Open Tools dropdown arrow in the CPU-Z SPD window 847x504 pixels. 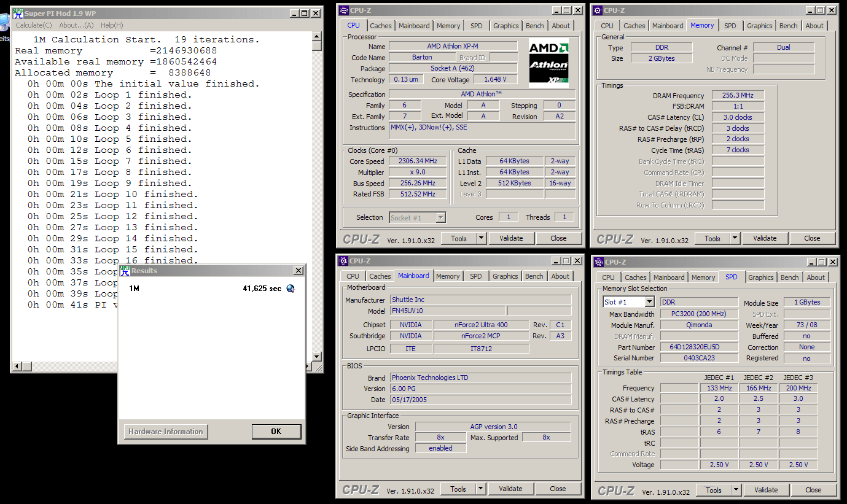coord(736,490)
